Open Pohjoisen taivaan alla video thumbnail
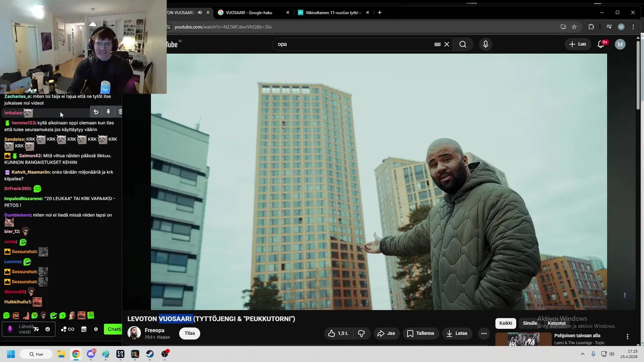This screenshot has height=362, width=644. [x=523, y=339]
